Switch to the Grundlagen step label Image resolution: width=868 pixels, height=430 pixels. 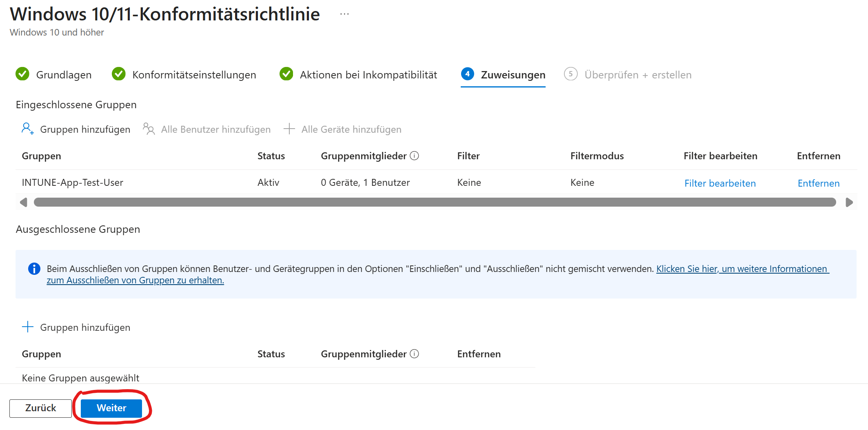tap(64, 75)
